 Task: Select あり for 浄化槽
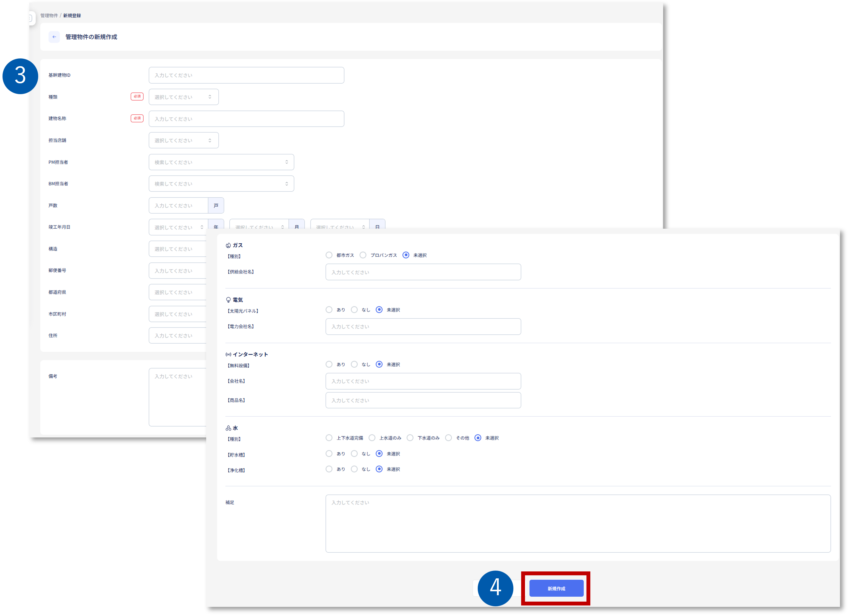click(x=329, y=469)
